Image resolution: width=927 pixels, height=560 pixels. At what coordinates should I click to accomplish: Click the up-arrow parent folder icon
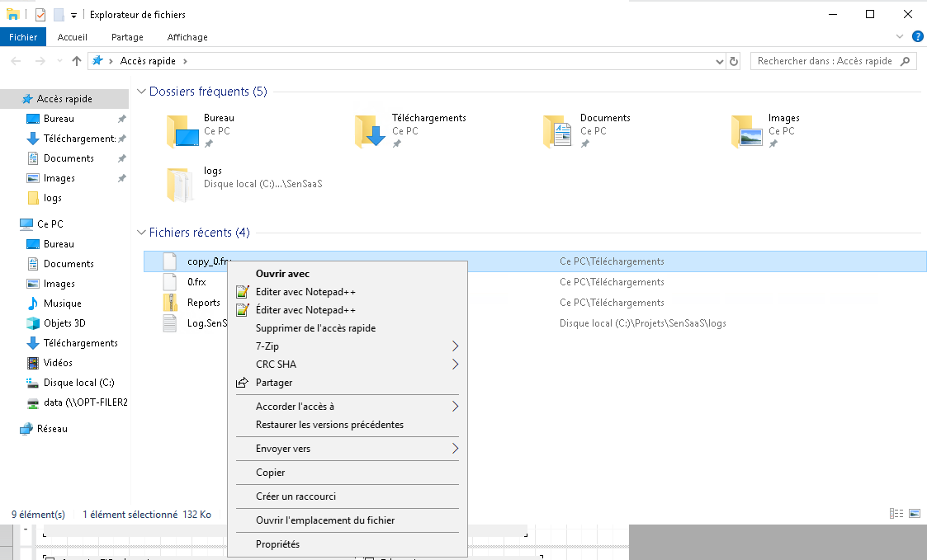[77, 61]
